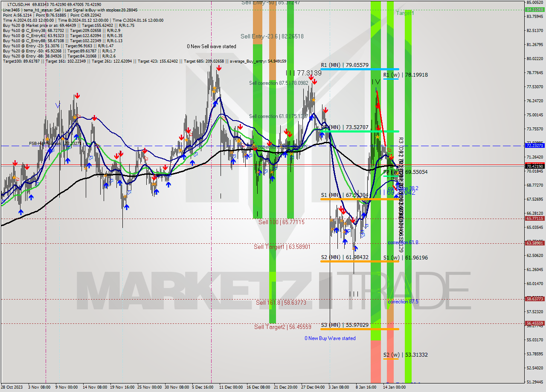The height and width of the screenshot is (392, 546).
Task: Click the red 63.58901 price tag
Action: click(534, 243)
